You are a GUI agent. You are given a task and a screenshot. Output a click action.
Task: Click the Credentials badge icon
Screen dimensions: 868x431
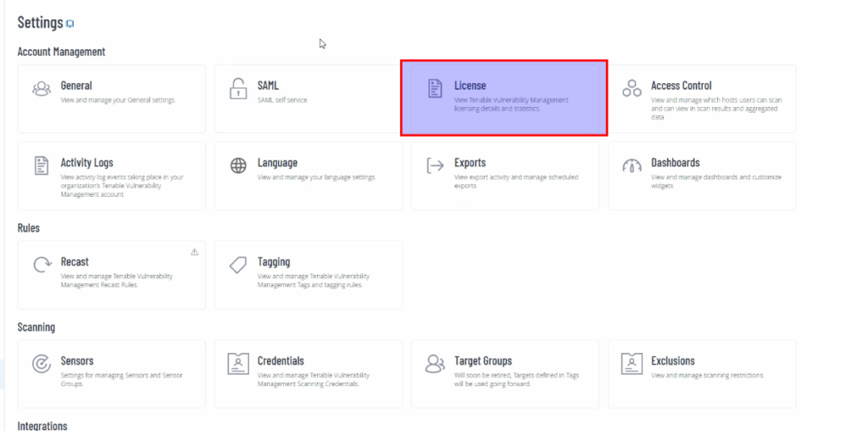tap(238, 363)
